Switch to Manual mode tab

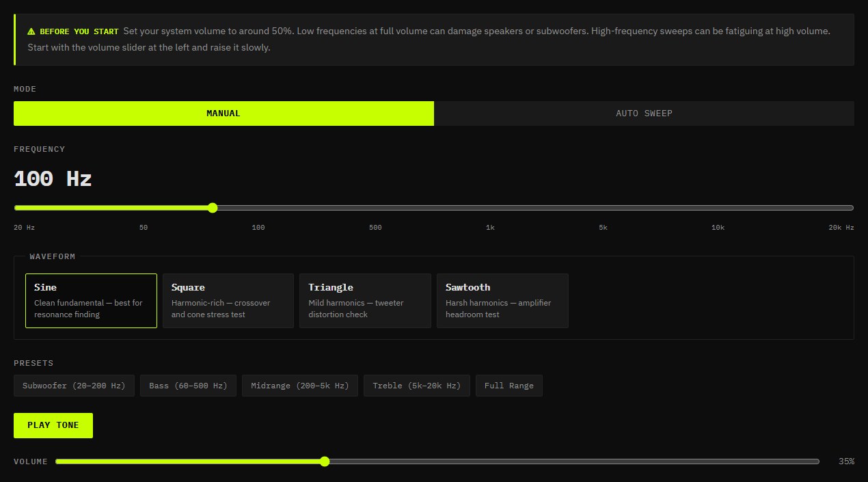[223, 113]
